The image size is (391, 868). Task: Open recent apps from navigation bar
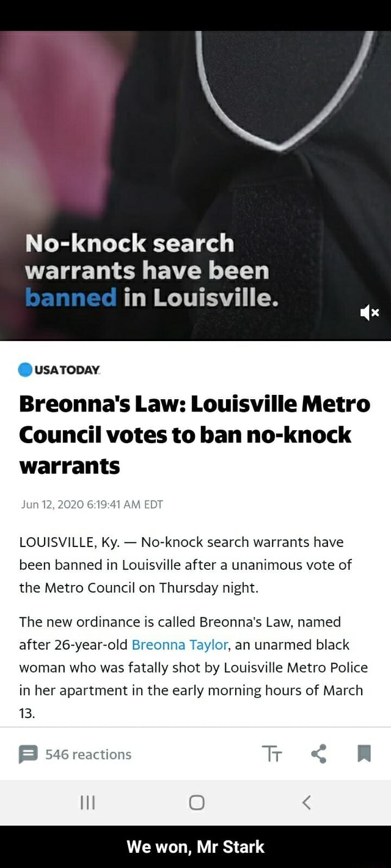pos(88,802)
